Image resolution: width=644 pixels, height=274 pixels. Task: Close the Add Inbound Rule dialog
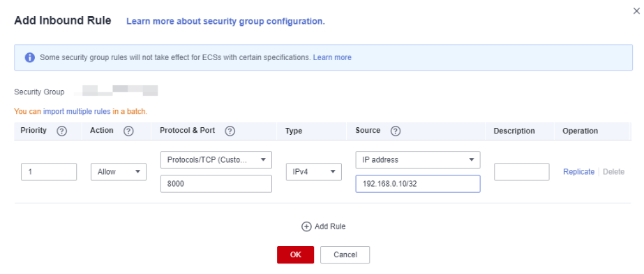[636, 11]
